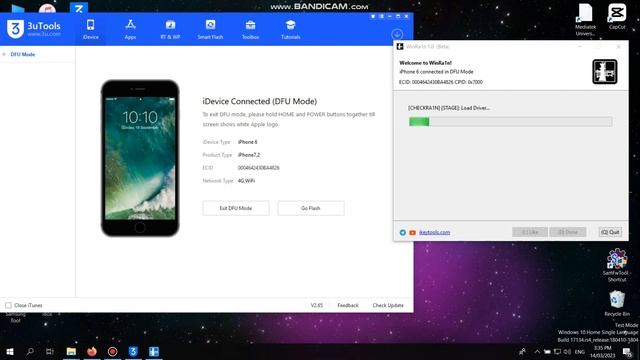The width and height of the screenshot is (640, 360).
Task: Click the Go Flash button
Action: 311,208
